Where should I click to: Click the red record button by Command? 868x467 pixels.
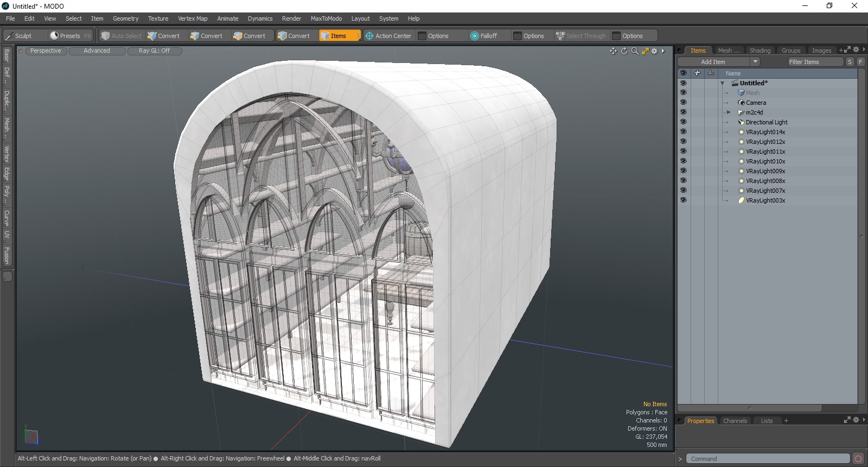(x=858, y=459)
